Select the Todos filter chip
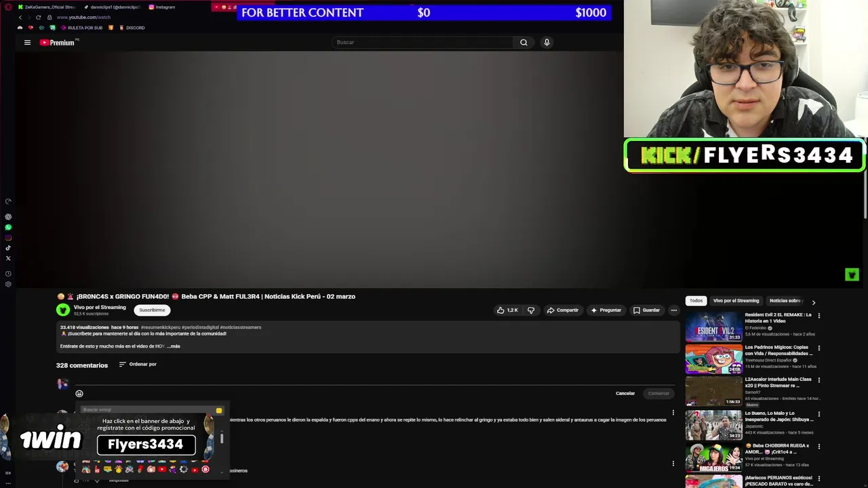868x488 pixels. click(x=696, y=301)
